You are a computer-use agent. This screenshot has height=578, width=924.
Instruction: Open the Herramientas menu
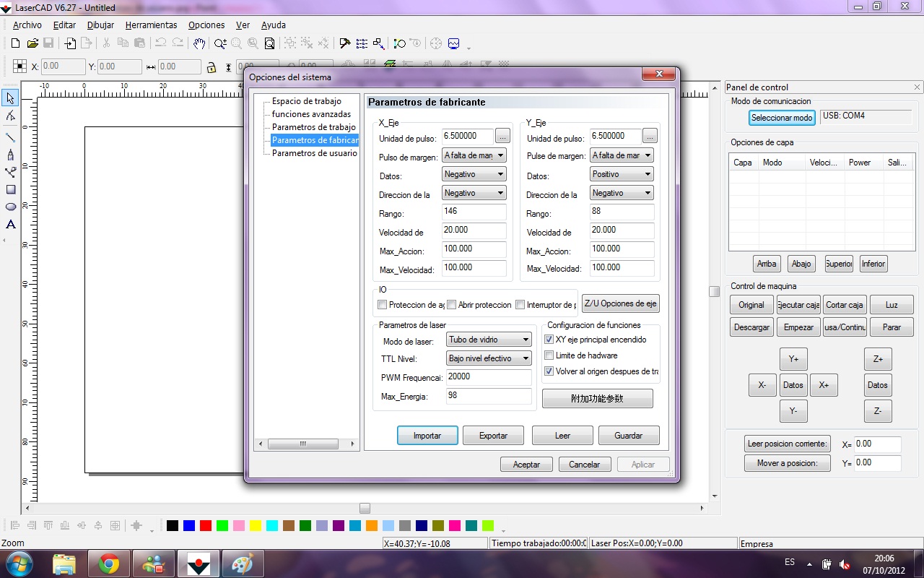151,25
